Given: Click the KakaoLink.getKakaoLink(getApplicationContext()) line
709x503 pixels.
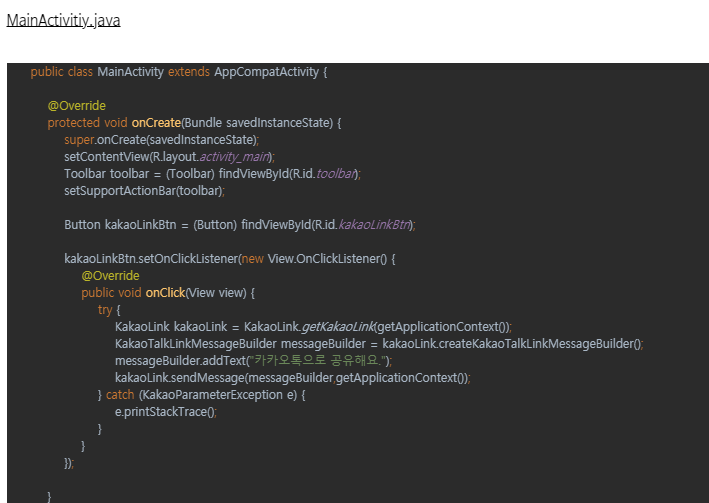Looking at the screenshot, I should tap(313, 327).
